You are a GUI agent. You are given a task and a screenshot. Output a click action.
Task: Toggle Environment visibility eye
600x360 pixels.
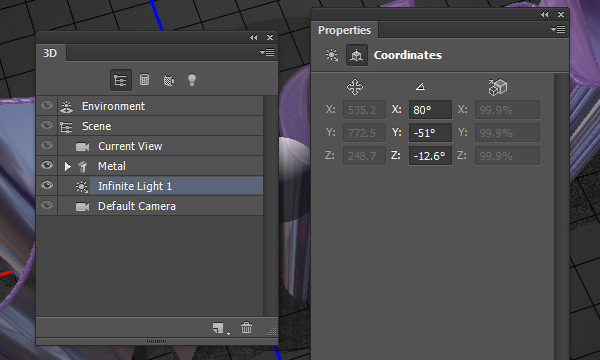point(47,105)
